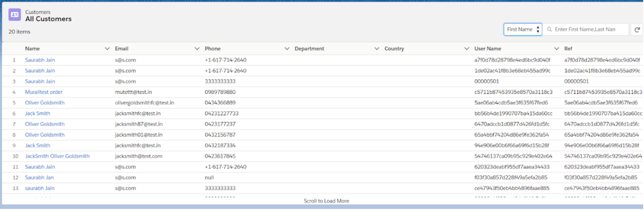Open lowercase saurabh Jain record in row 13
This screenshot has width=644, height=210.
coord(40,188)
